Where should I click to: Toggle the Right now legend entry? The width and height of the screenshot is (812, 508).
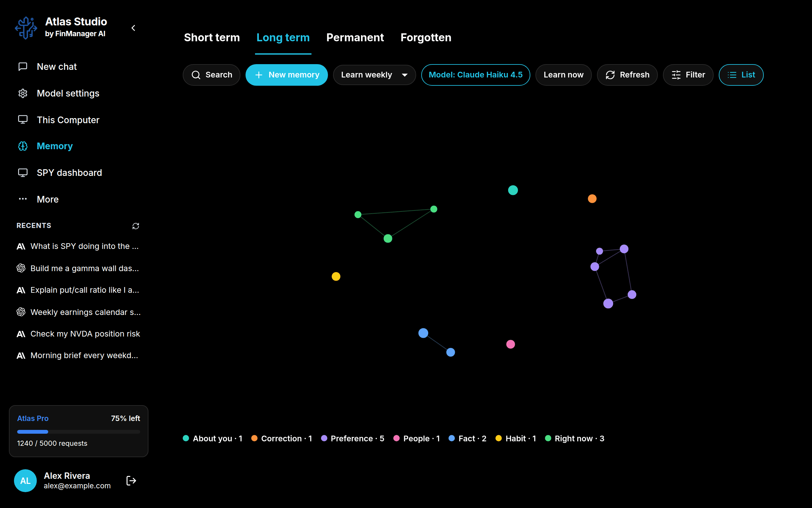pyautogui.click(x=575, y=438)
